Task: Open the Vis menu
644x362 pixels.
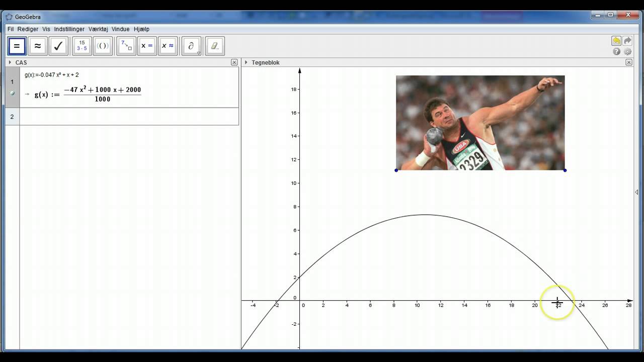Action: 46,29
